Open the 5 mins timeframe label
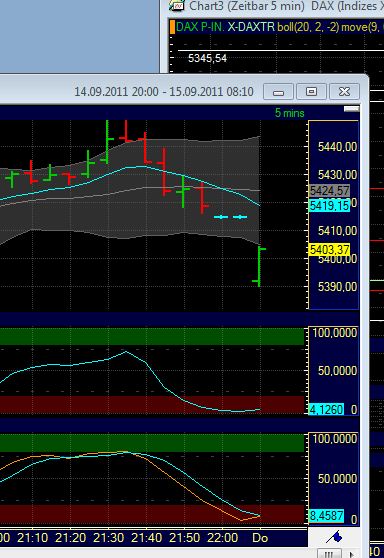Screen dimensions: 384x558 (x=290, y=113)
